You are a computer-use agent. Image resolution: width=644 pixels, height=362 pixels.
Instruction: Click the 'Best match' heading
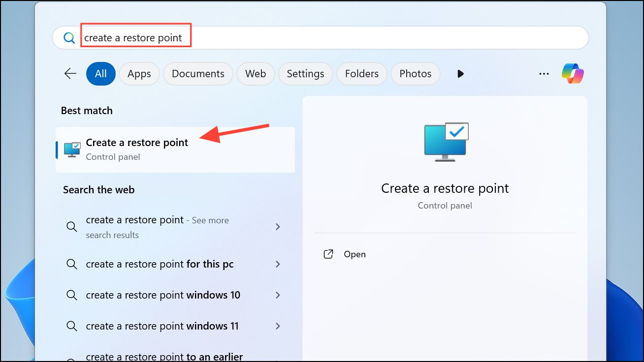coord(87,111)
